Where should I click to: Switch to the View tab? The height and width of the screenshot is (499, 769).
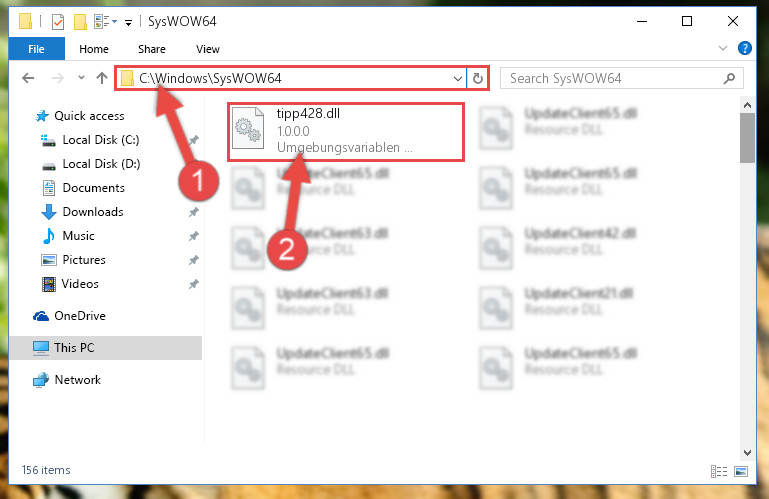[x=207, y=49]
